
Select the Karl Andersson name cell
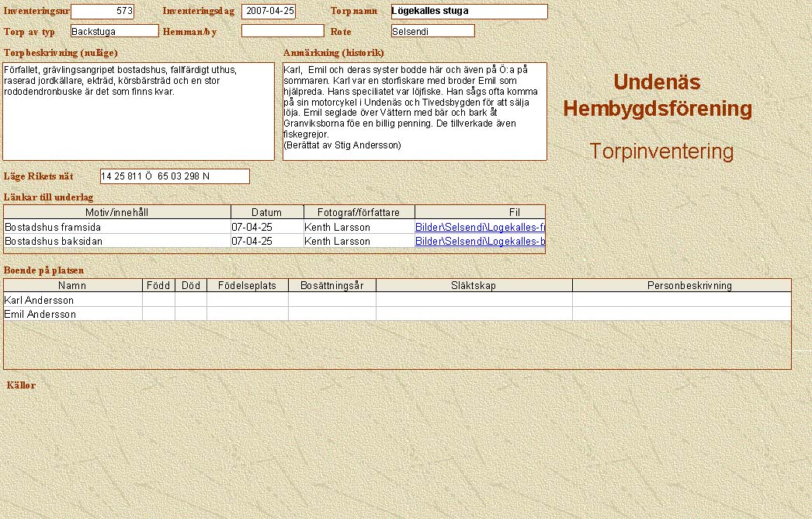tap(73, 300)
